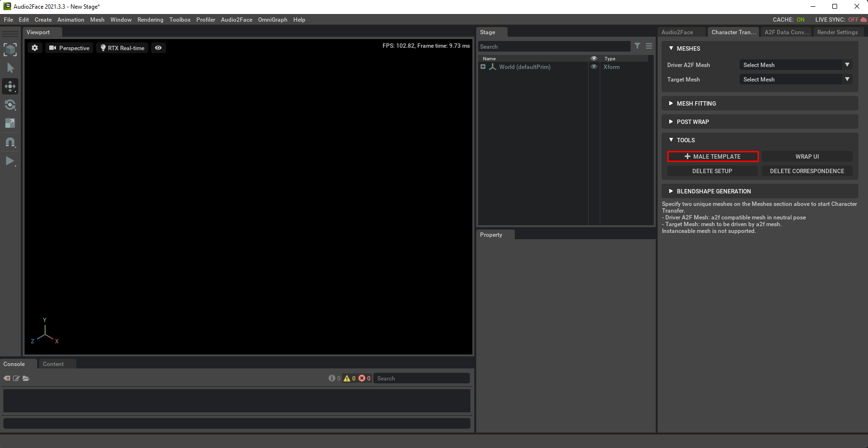
Task: Select the arrow Select tool
Action: pyautogui.click(x=10, y=68)
